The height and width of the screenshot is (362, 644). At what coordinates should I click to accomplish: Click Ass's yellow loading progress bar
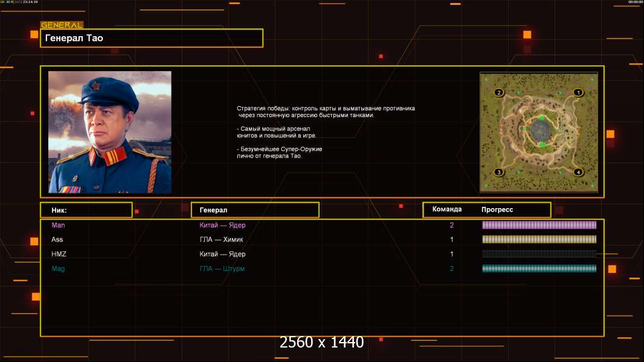539,240
